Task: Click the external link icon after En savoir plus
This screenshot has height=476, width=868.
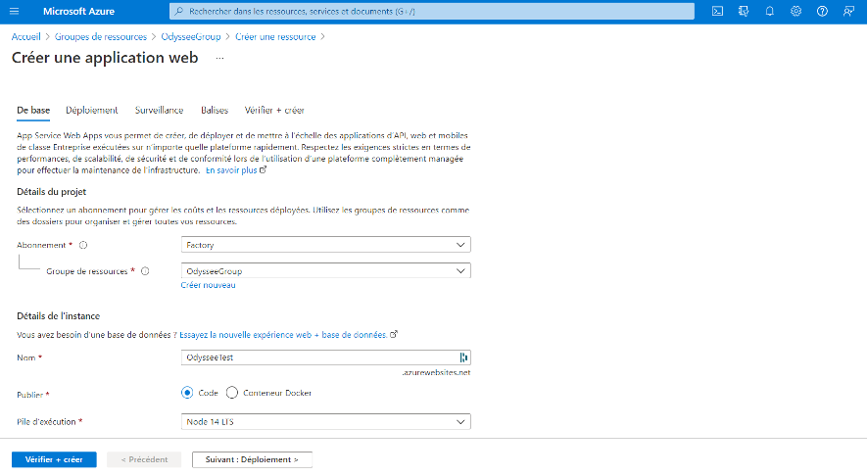Action: pyautogui.click(x=264, y=169)
